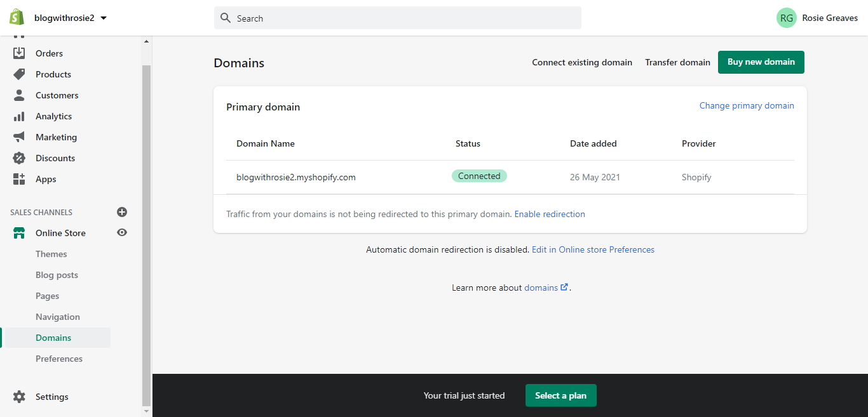The width and height of the screenshot is (868, 417).
Task: Click the Orders inbox icon
Action: pyautogui.click(x=19, y=53)
